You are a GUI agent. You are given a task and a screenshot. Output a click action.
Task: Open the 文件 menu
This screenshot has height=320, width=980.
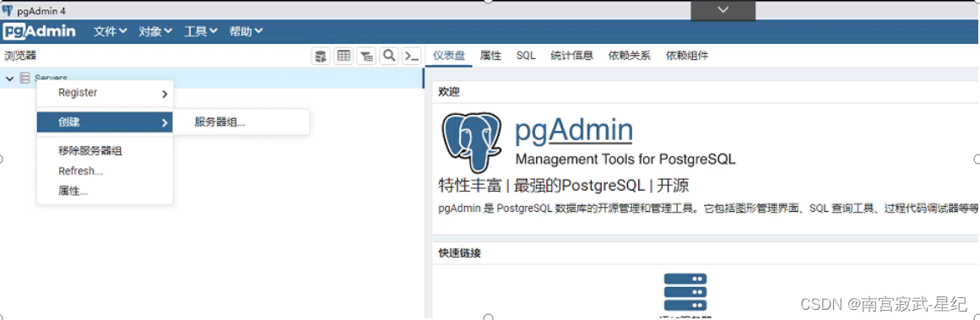pos(110,31)
